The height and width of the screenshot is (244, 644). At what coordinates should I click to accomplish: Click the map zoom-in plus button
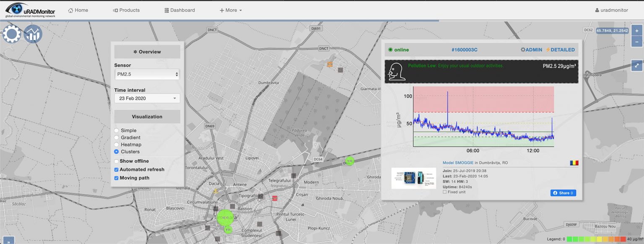point(636,31)
